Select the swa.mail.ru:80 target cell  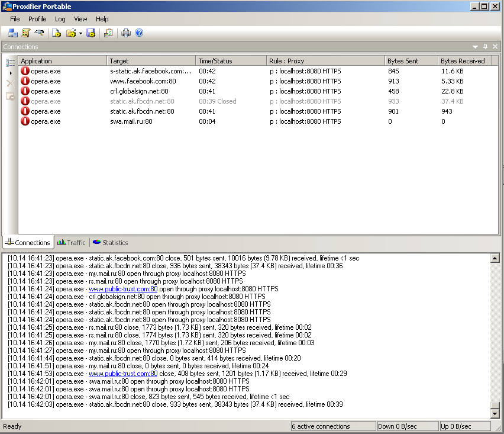coord(131,121)
